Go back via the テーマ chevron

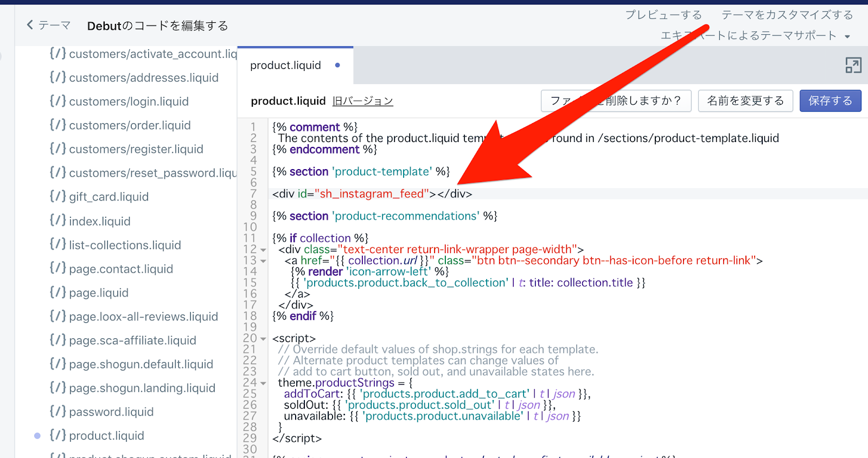pyautogui.click(x=30, y=25)
